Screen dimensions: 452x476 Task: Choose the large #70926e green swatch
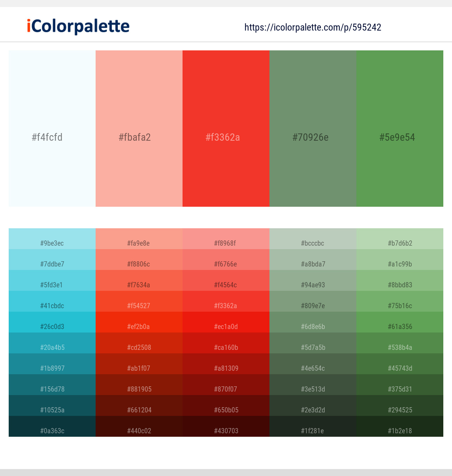313,129
